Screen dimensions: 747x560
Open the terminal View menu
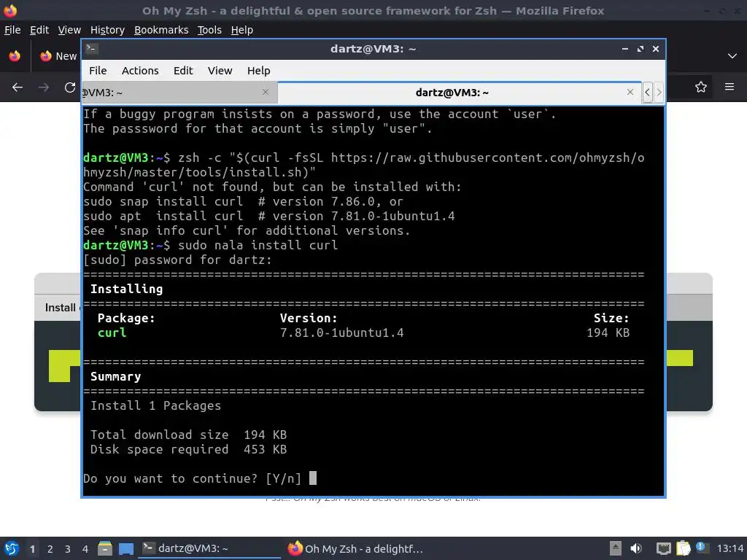pos(220,71)
